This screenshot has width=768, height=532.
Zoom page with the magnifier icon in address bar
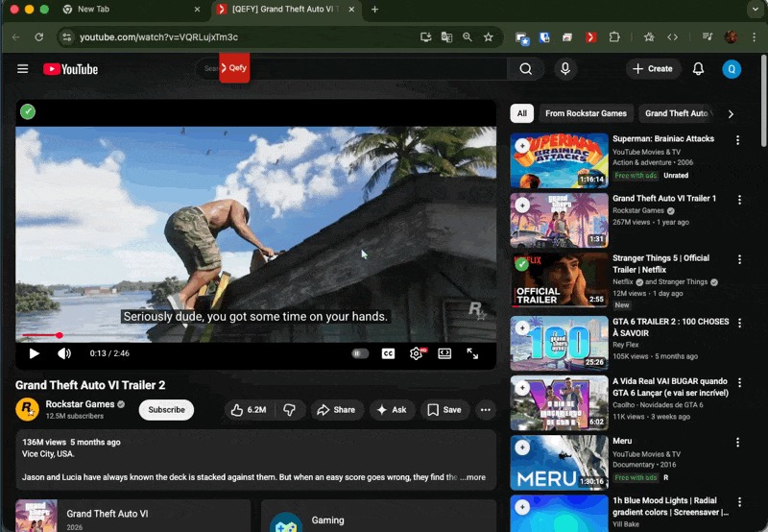(x=468, y=37)
